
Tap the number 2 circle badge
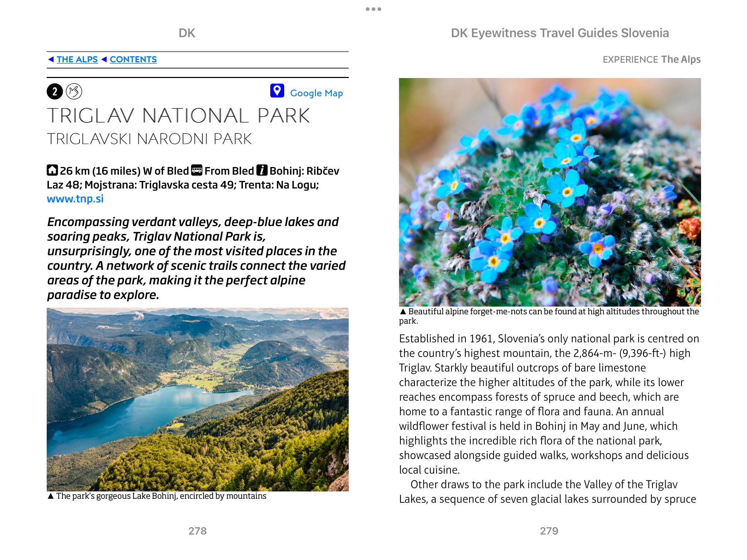click(55, 92)
